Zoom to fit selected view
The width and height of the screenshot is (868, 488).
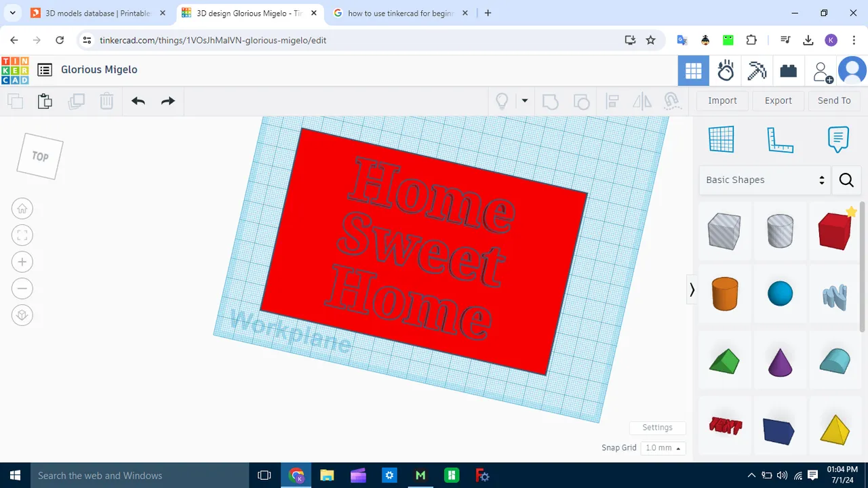pos(22,235)
